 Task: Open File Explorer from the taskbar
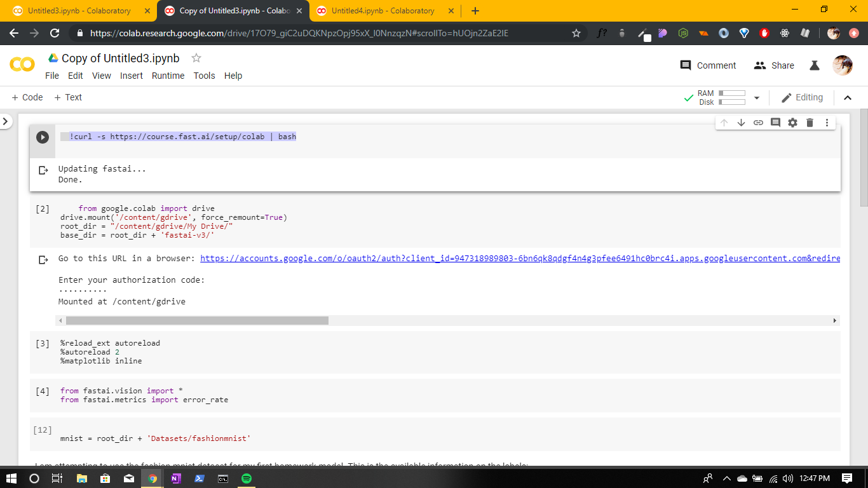pos(82,478)
